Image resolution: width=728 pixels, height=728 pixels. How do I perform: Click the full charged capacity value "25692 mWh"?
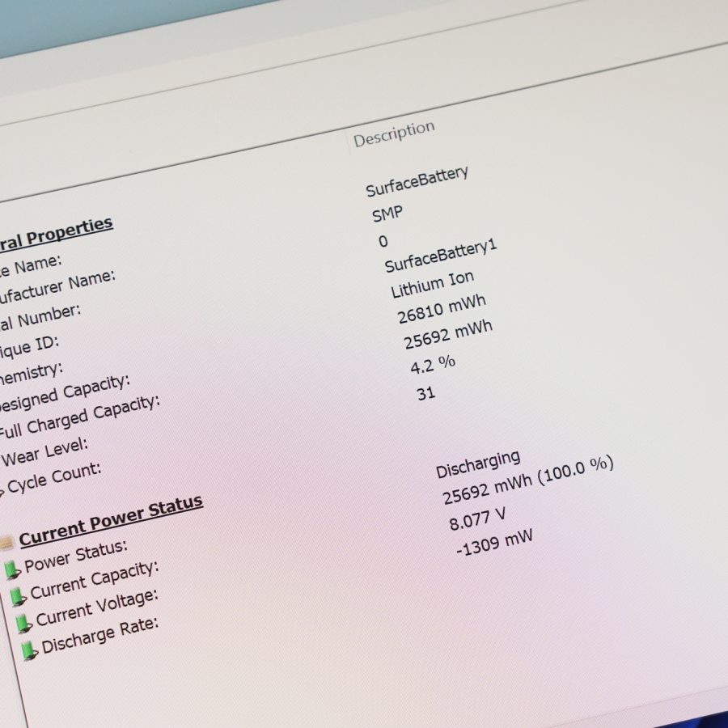coord(448,335)
